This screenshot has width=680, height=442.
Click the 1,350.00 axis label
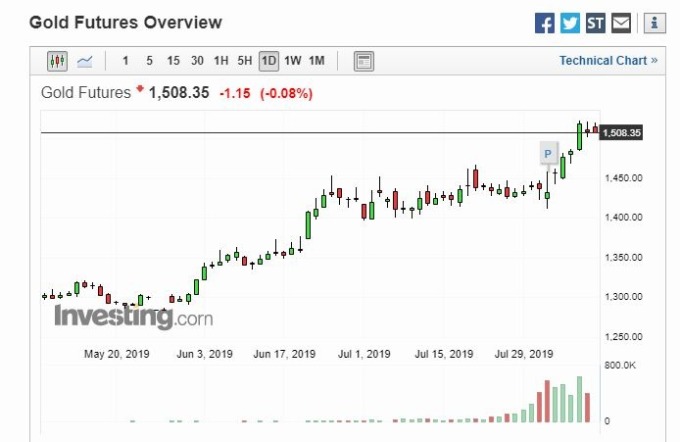click(x=624, y=257)
